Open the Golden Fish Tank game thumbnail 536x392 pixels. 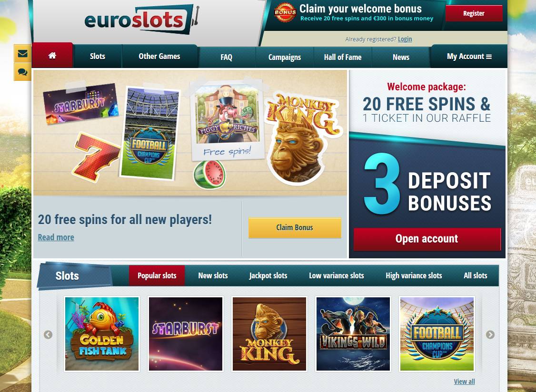(x=102, y=334)
